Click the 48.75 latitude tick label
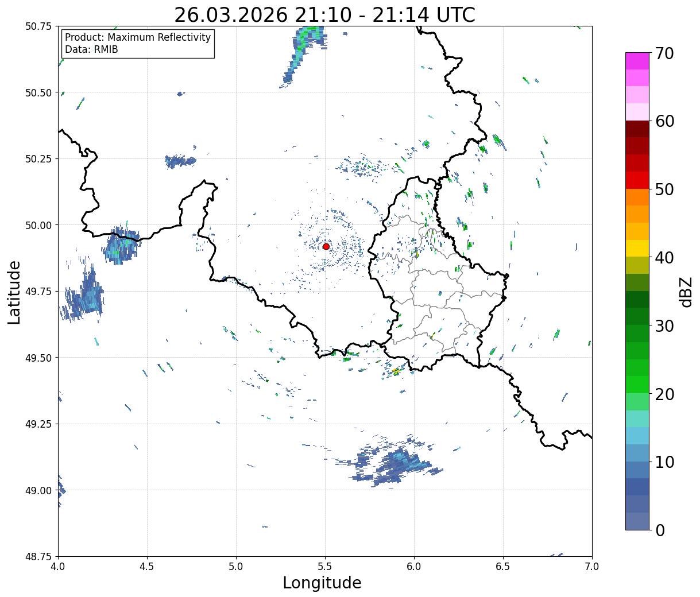The image size is (700, 597). coord(38,556)
